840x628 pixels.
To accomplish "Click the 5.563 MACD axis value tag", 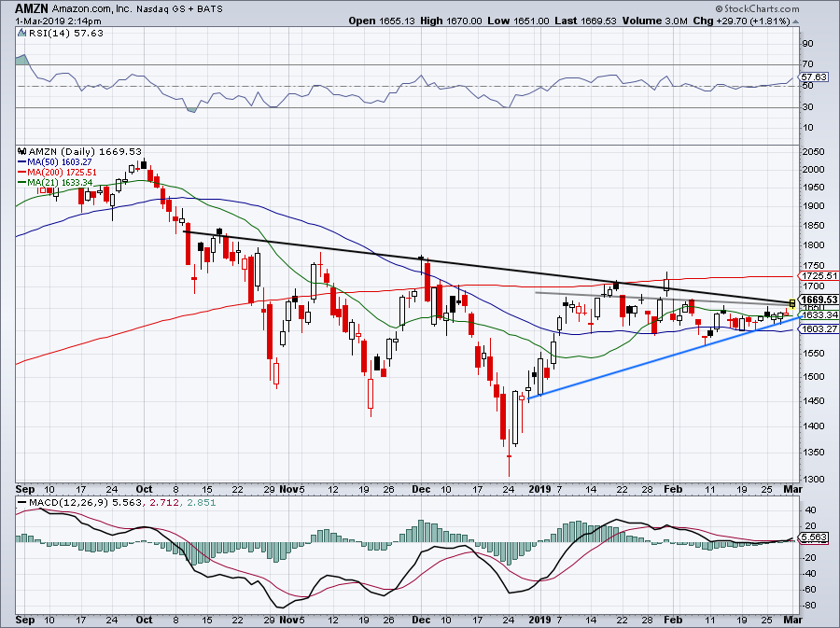I will (x=814, y=537).
